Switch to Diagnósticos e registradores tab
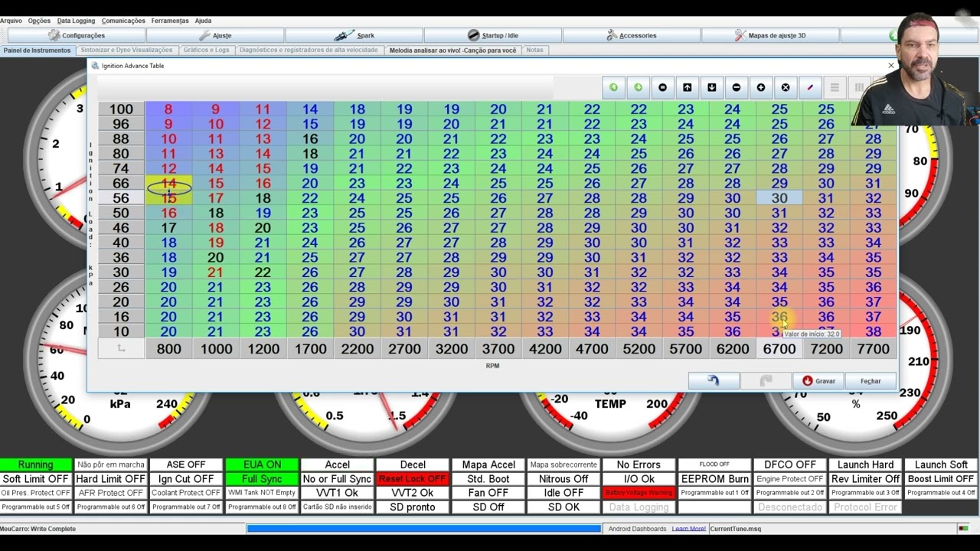Image resolution: width=980 pixels, height=551 pixels. pos(309,51)
